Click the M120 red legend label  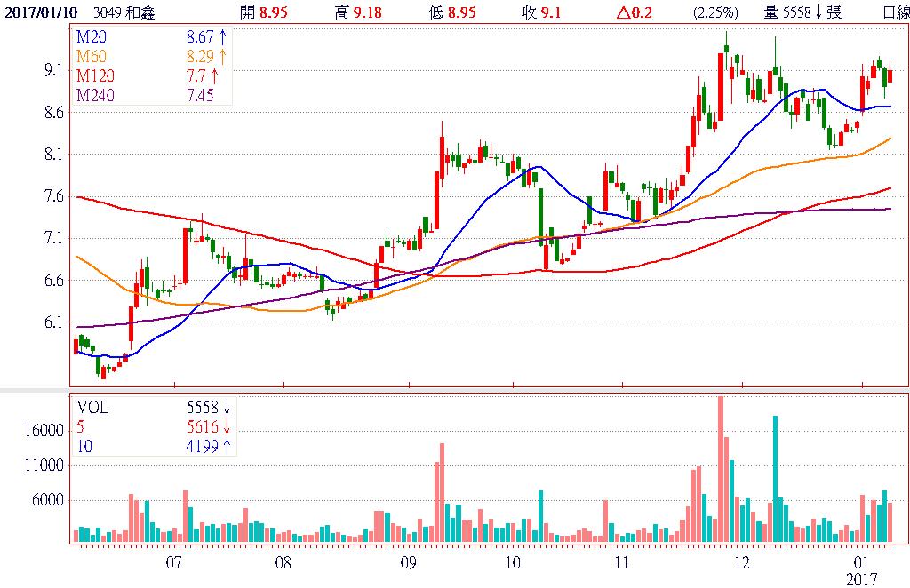tap(94, 74)
